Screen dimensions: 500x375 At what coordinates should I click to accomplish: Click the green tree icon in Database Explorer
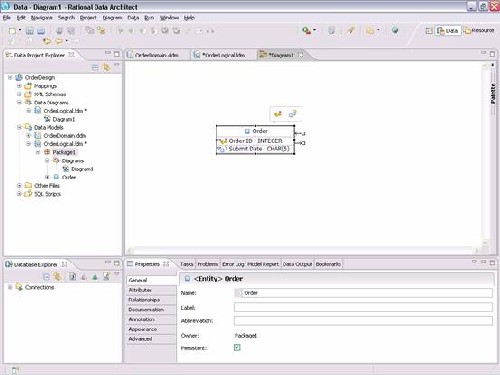pyautogui.click(x=95, y=277)
